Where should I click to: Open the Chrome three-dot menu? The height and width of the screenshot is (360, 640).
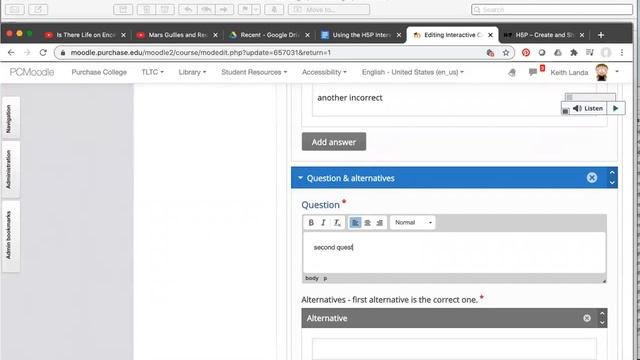coord(622,53)
